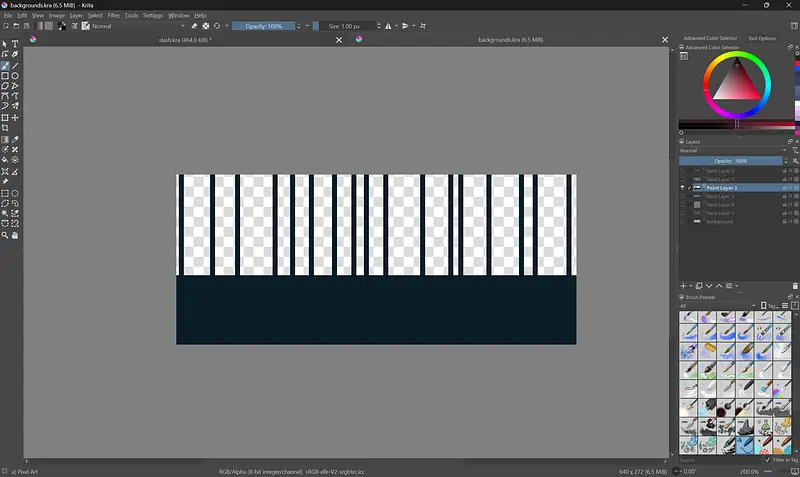Choose the Rectangle shape tool

(x=5, y=76)
